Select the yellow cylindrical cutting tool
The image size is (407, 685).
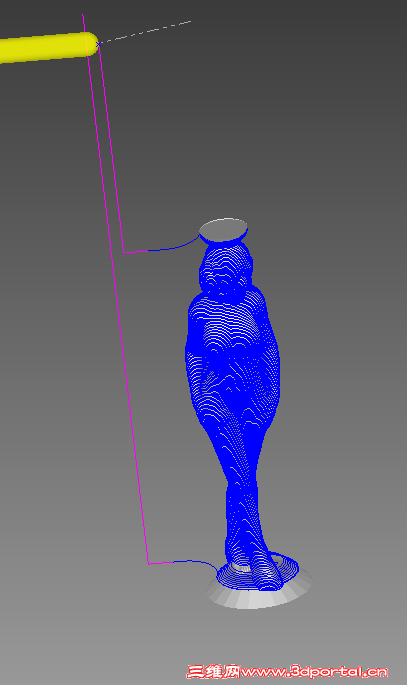tap(48, 47)
